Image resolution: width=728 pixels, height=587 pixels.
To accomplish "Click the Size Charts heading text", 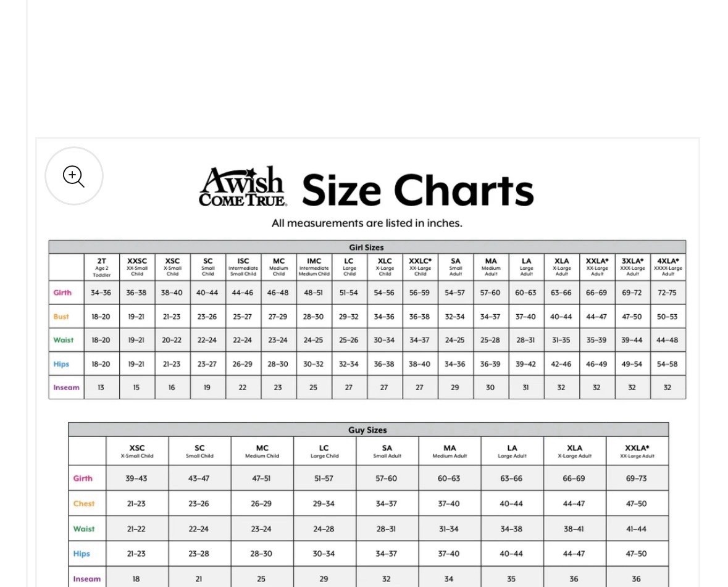I will point(417,189).
